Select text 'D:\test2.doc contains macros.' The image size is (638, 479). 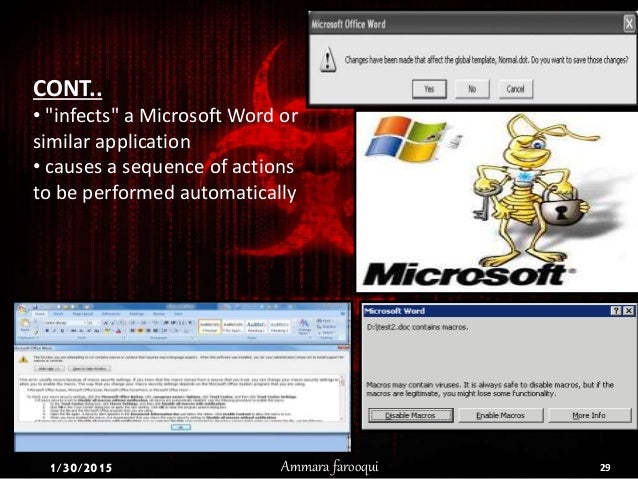coord(417,327)
